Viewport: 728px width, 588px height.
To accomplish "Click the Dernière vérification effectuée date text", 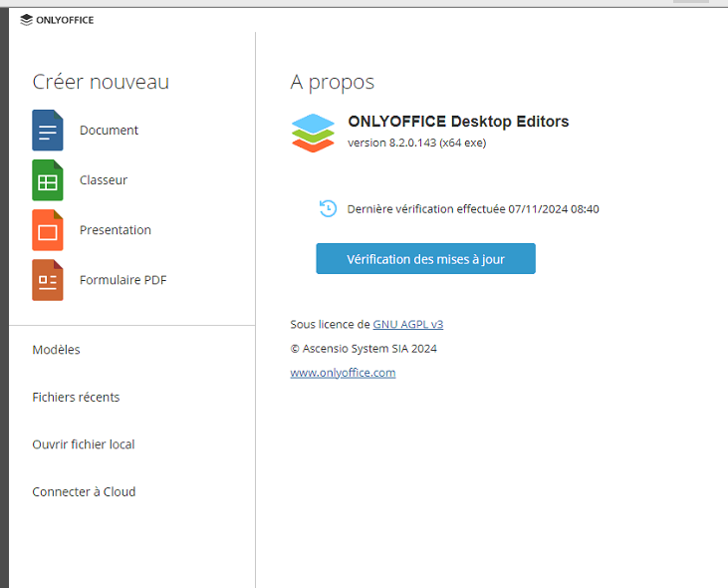I will tap(473, 209).
